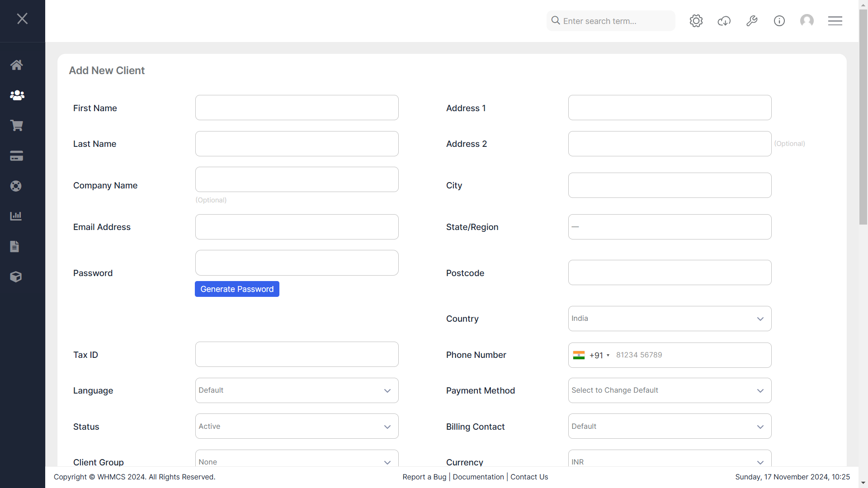The height and width of the screenshot is (488, 868).
Task: Click the Generate Password button
Action: click(237, 289)
